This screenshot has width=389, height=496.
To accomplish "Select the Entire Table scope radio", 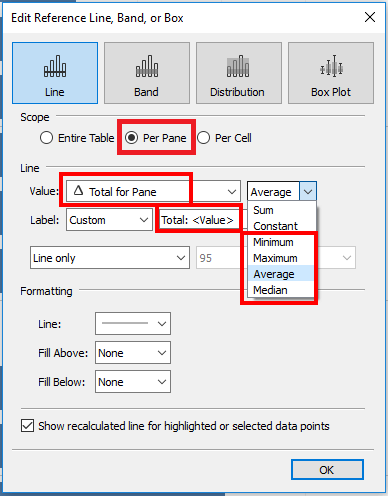I will click(x=46, y=138).
